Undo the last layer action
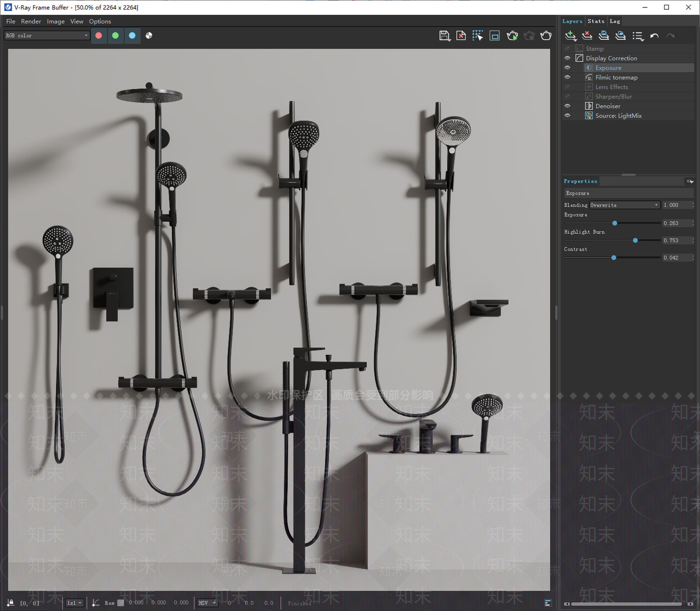This screenshot has width=700, height=611. click(654, 36)
